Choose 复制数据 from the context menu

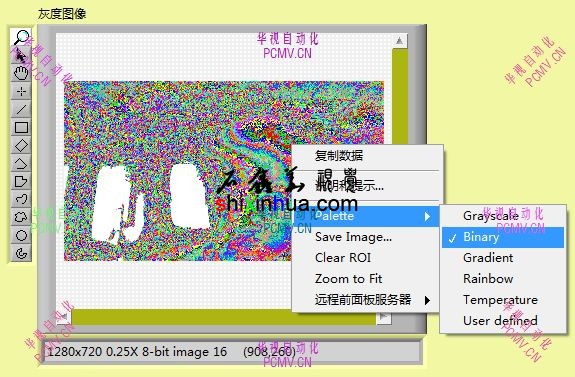(367, 156)
